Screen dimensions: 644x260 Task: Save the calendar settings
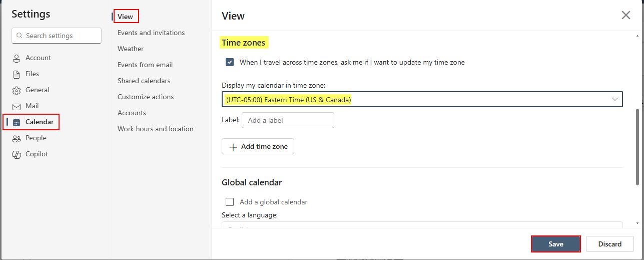[x=556, y=244]
